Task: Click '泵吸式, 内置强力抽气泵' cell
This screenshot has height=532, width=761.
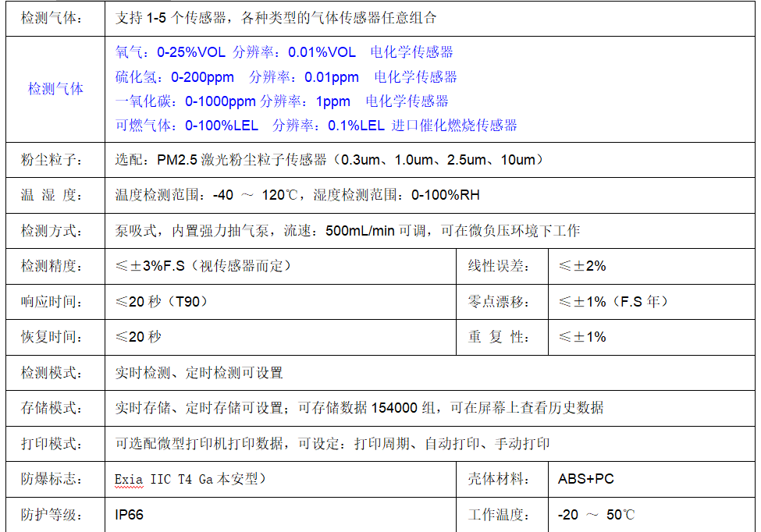Action: click(x=430, y=231)
